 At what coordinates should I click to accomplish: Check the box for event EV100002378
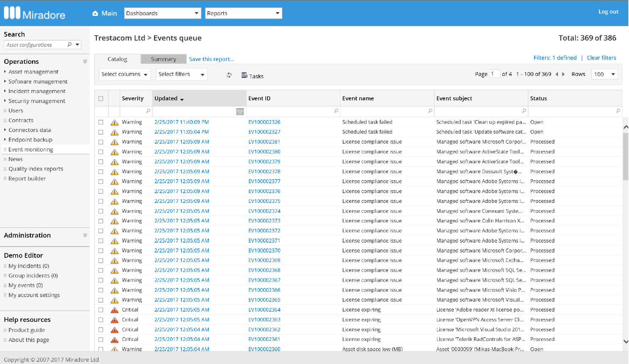(101, 172)
